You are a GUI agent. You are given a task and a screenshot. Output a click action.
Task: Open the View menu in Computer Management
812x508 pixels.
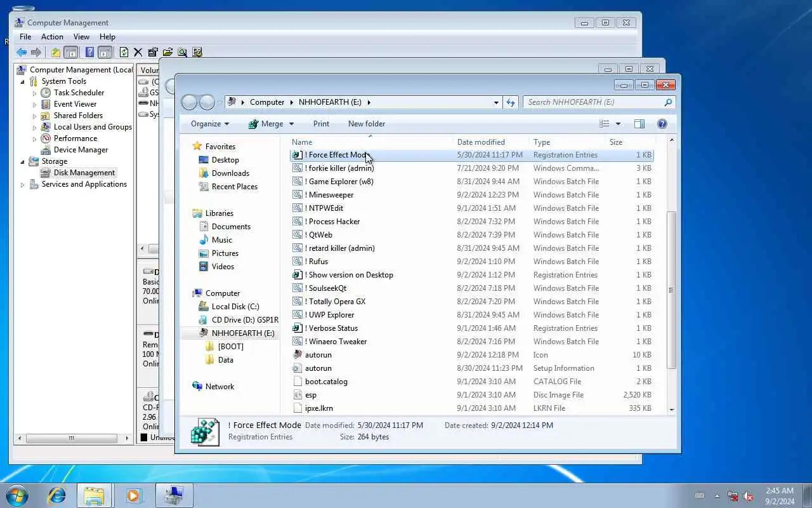(x=81, y=37)
